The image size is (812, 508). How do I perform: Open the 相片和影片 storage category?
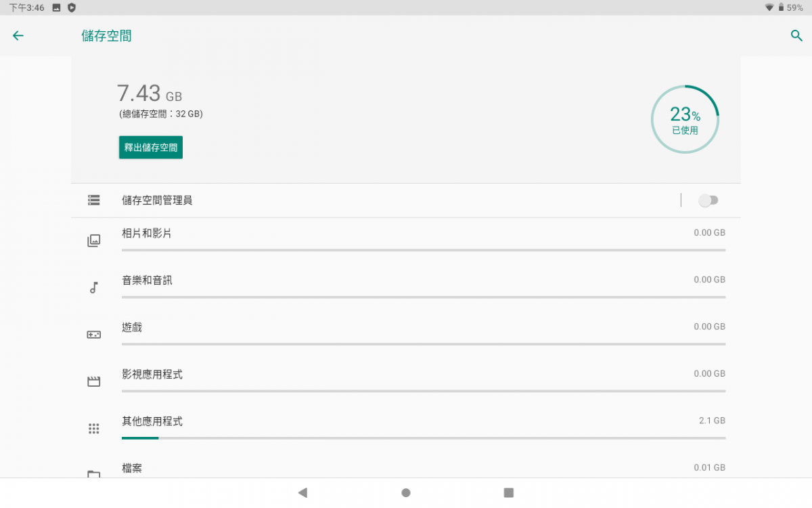[406, 241]
